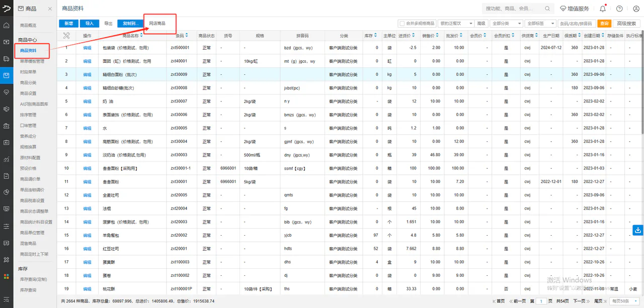The width and height of the screenshot is (644, 308).
Task: Click 编辑 for the 红豆吐司 row
Action: pyautogui.click(x=87, y=248)
